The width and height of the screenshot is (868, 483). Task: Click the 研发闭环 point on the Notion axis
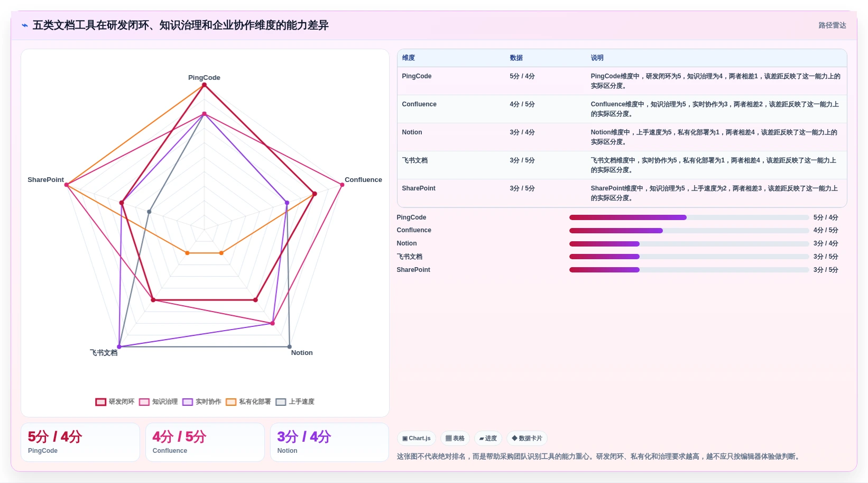[255, 300]
